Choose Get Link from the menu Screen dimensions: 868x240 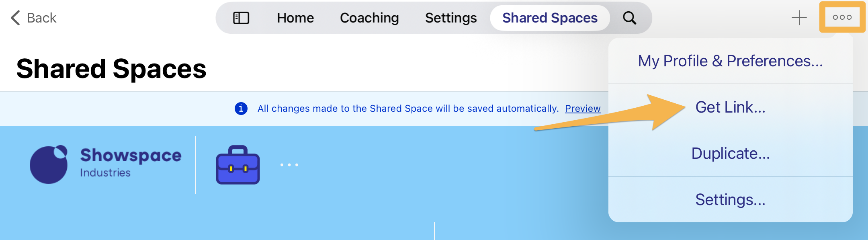click(730, 107)
